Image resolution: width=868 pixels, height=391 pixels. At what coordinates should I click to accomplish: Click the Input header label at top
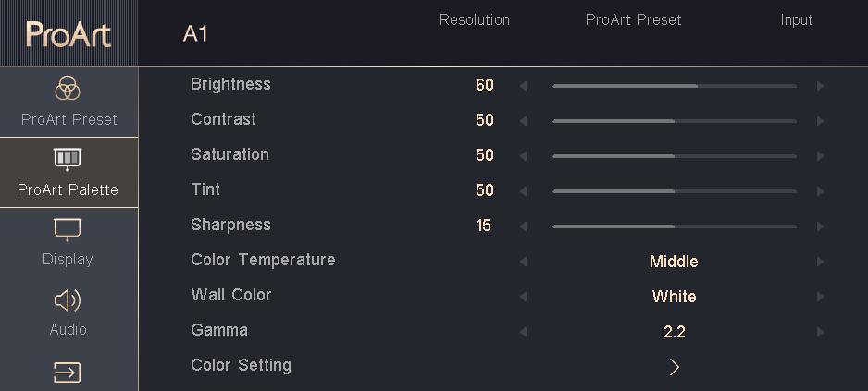tap(797, 20)
